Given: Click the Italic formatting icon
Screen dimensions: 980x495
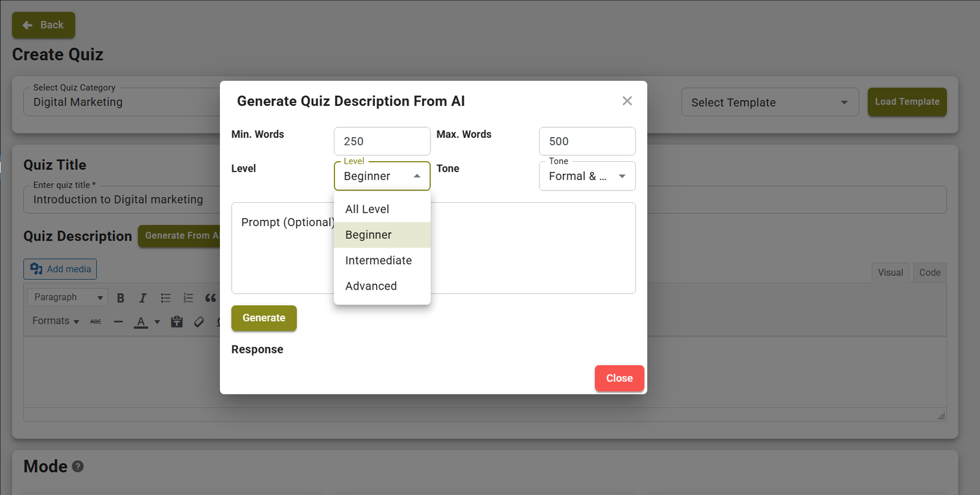Looking at the screenshot, I should tap(143, 298).
